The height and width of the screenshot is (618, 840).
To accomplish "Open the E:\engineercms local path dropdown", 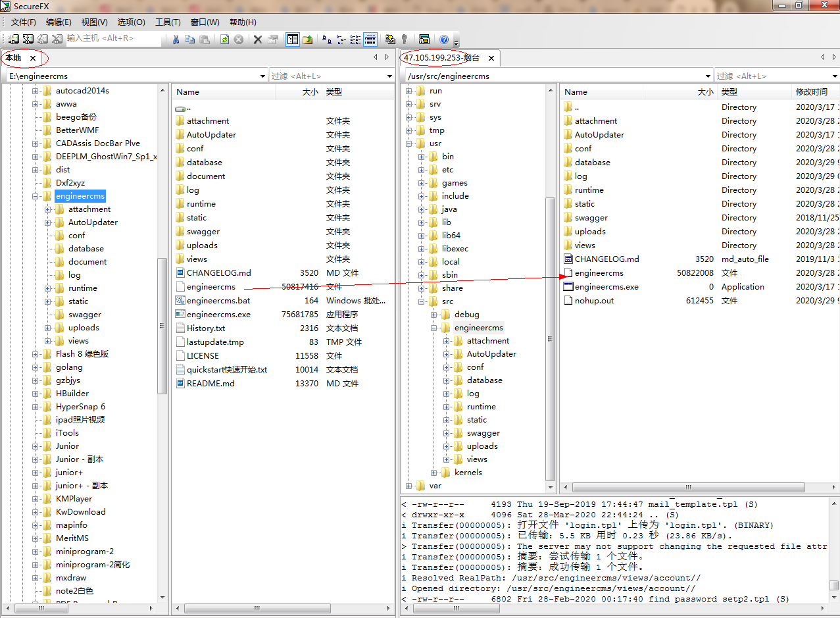I will point(262,76).
